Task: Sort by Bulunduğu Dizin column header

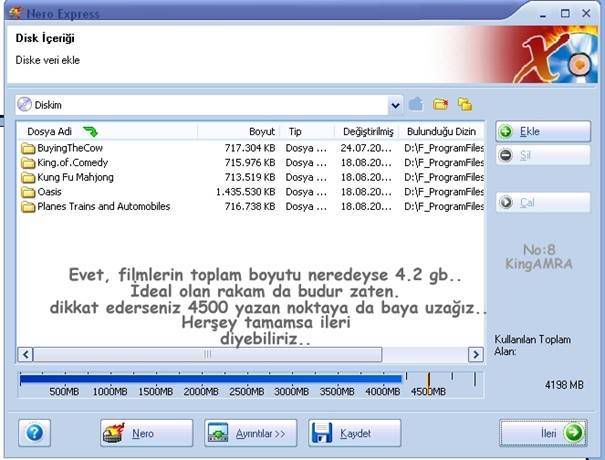Action: [x=441, y=132]
